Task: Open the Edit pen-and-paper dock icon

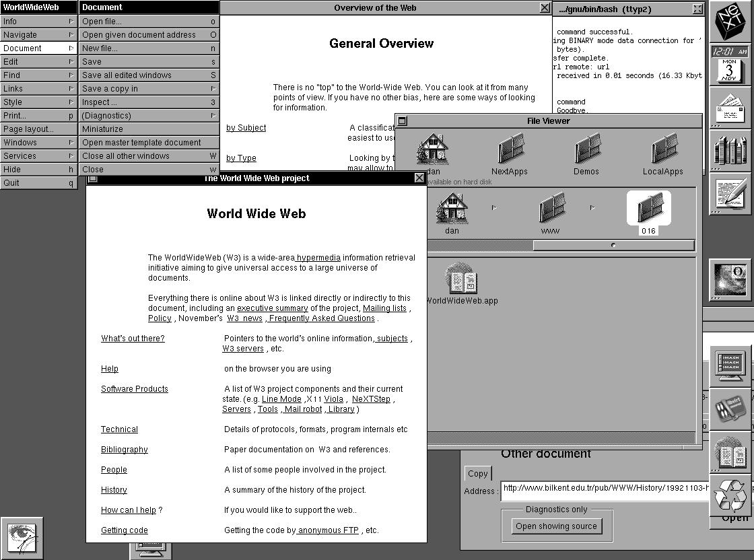Action: click(x=730, y=194)
